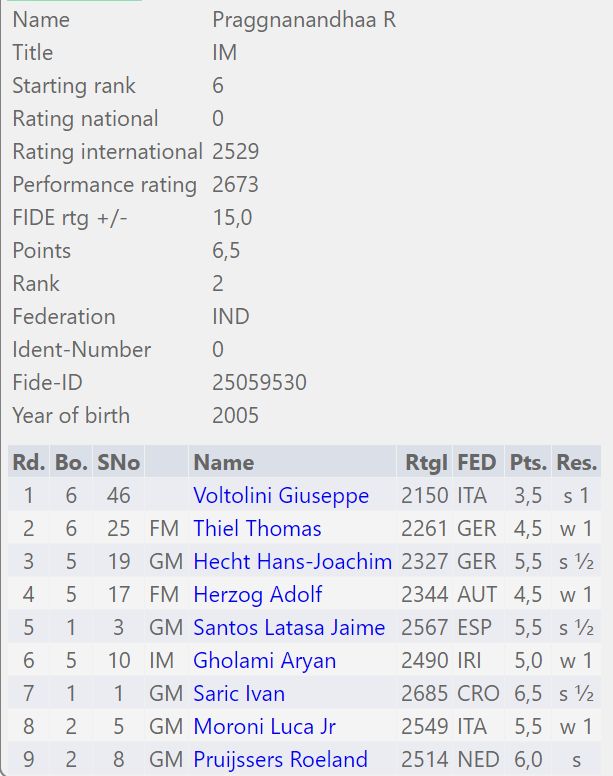613x776 pixels.
Task: Click the Thiel Thomas name link
Action: pyautogui.click(x=257, y=529)
